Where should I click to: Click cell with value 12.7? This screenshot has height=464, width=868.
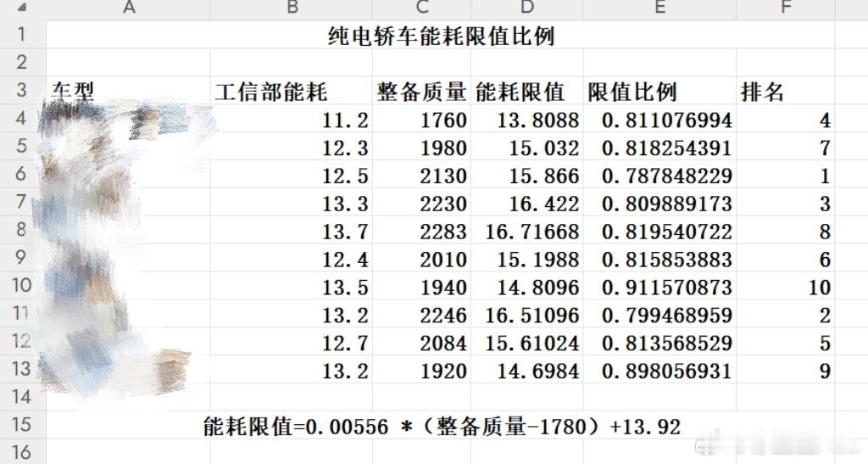[x=292, y=343]
